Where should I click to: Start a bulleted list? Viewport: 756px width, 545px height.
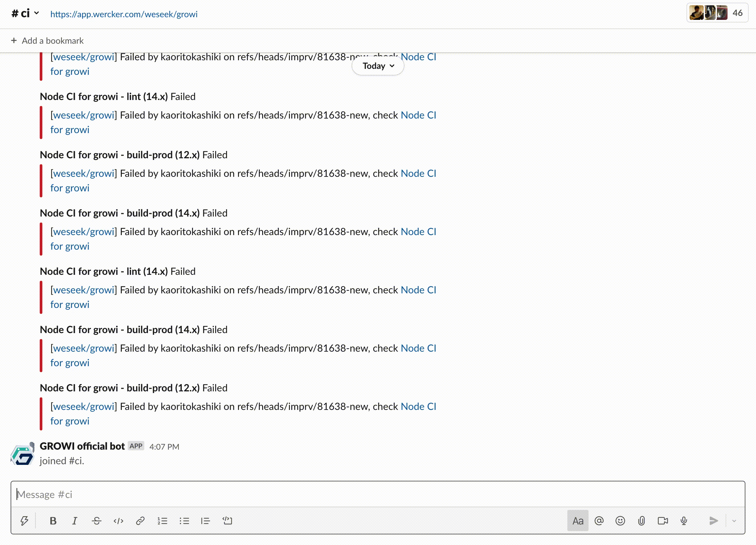click(184, 520)
